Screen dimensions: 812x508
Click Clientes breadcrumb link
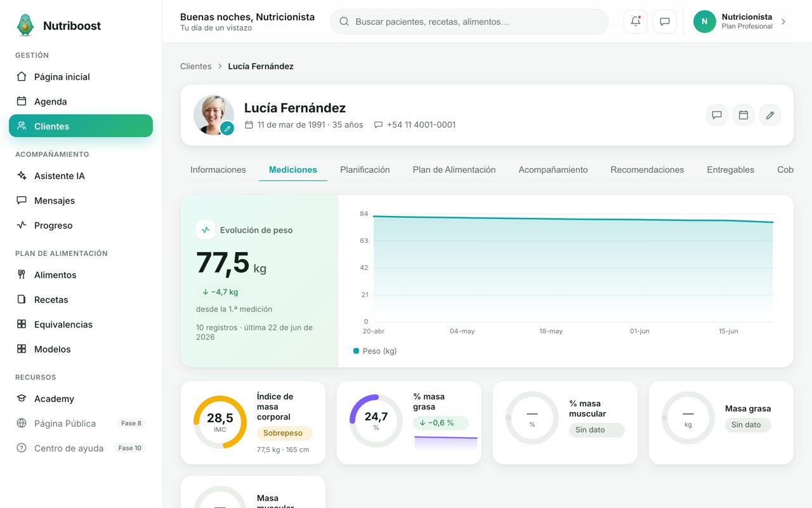point(196,66)
